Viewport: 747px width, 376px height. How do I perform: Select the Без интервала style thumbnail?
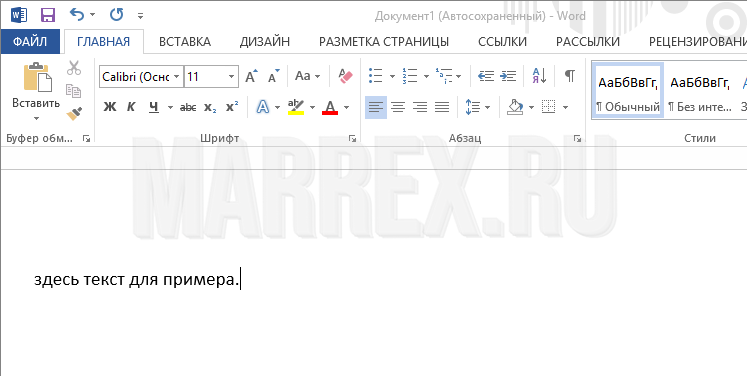tap(699, 90)
